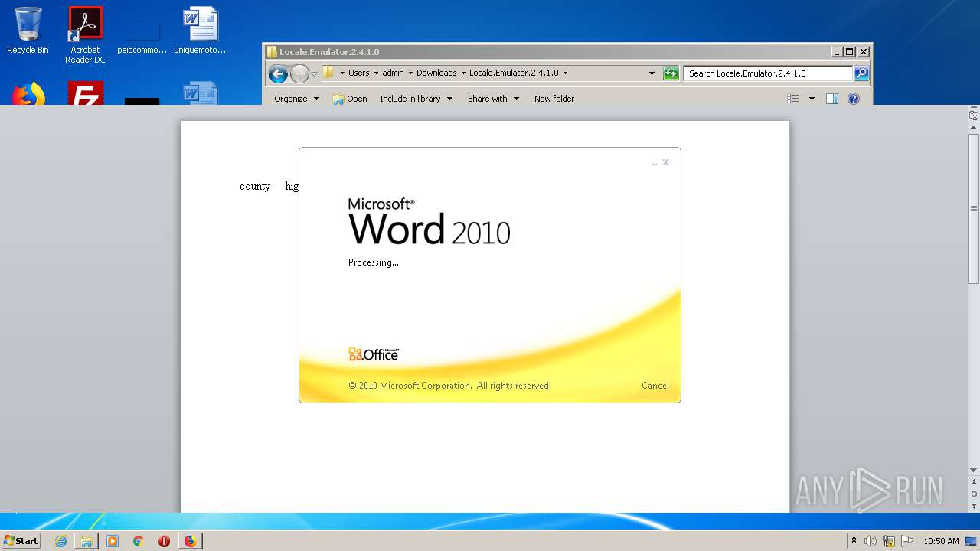Select Locale.Emulator.2.4.1.0 breadcrumb segment

(x=514, y=73)
